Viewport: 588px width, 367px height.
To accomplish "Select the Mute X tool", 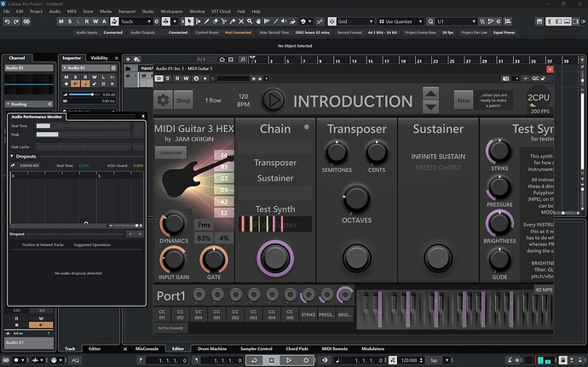I will (x=241, y=22).
